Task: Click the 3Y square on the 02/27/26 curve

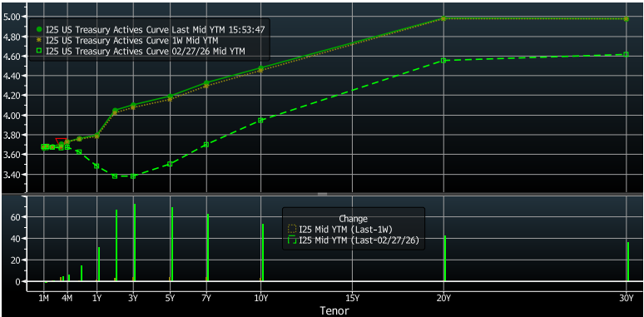Action: pyautogui.click(x=133, y=176)
